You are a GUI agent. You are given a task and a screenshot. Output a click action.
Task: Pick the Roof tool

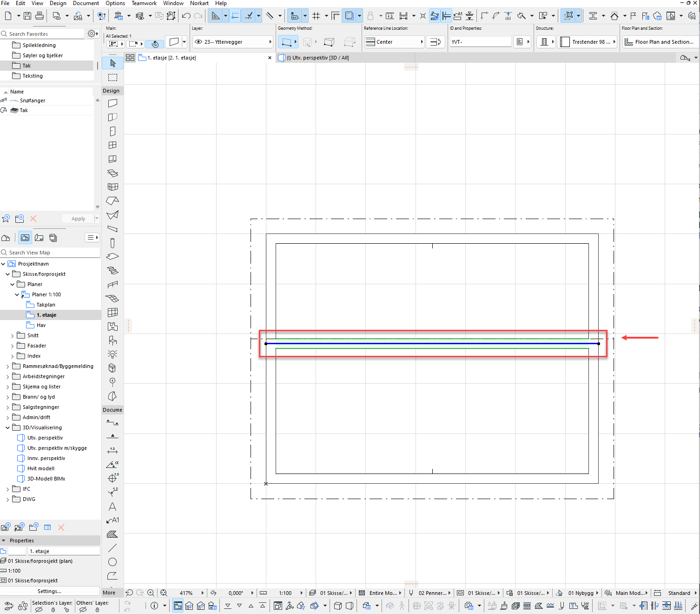tap(112, 201)
